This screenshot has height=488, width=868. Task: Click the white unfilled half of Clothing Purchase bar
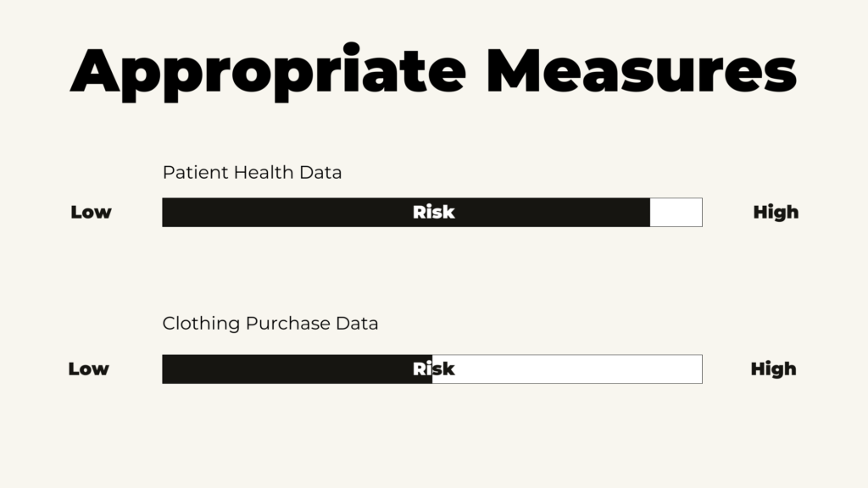point(567,369)
